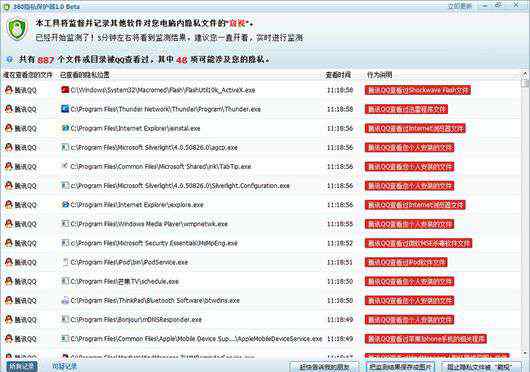This screenshot has height=372, width=530.
Task: Click the 阻止隐私文件被窥视 button
Action: (x=480, y=367)
